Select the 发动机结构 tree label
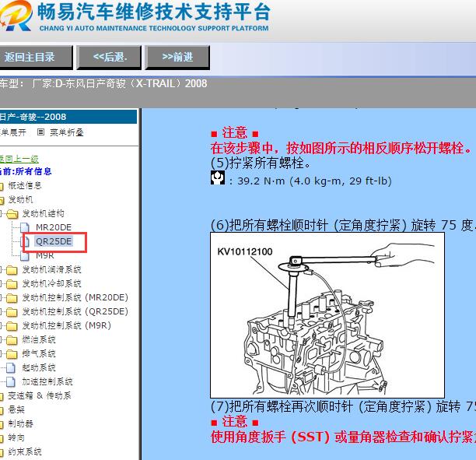Viewport: 476px width, 460px height. click(x=43, y=213)
